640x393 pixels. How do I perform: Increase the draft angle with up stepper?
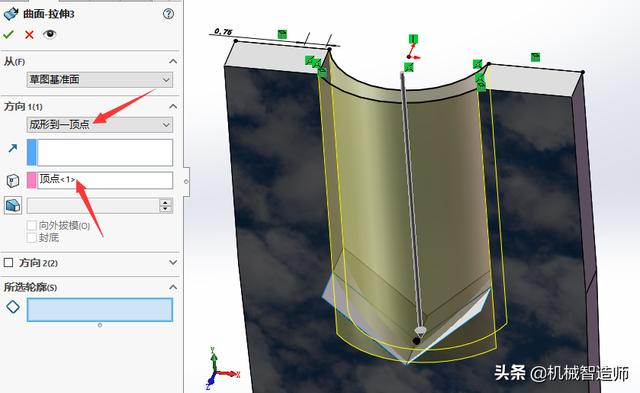coord(166,202)
